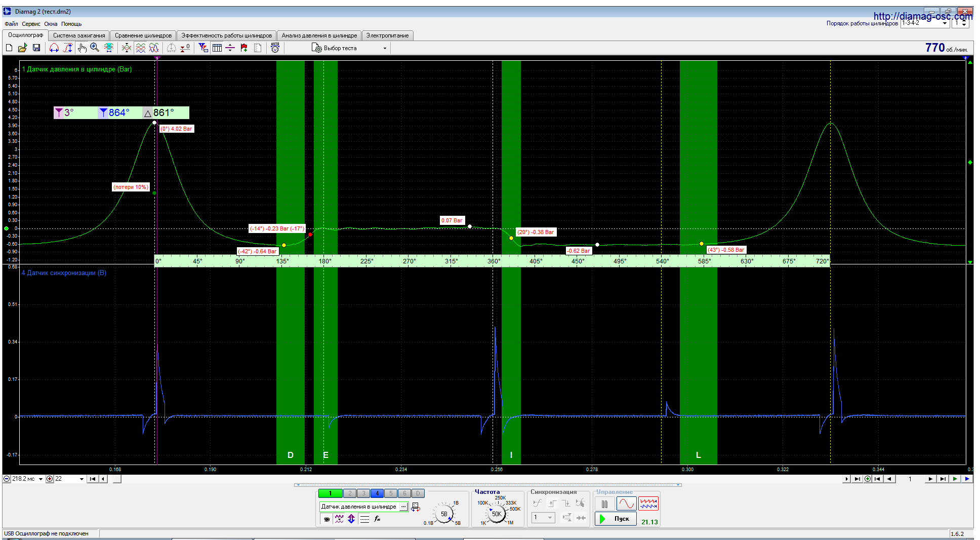The height and width of the screenshot is (540, 980).
Task: Toggle channel 2 button
Action: [x=350, y=493]
